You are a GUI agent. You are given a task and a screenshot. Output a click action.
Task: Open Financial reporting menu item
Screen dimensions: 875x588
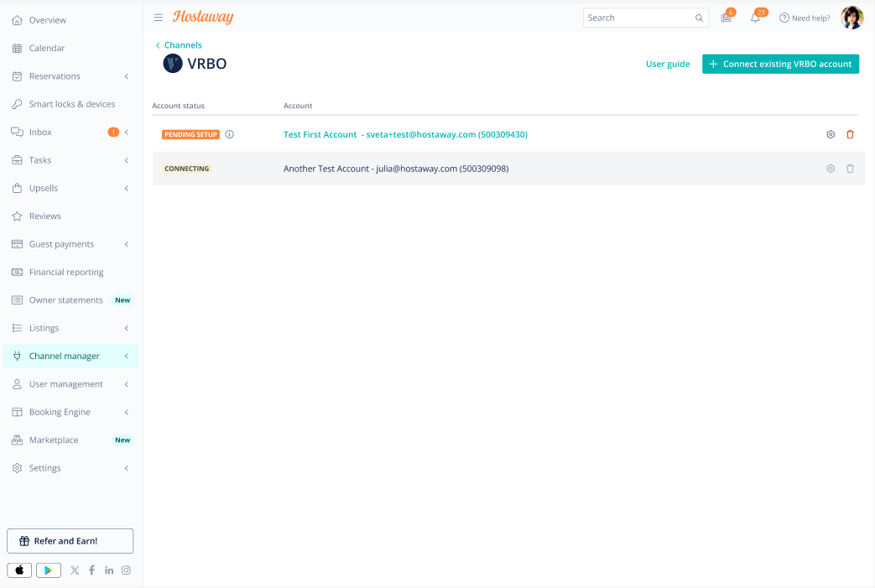[x=66, y=273]
